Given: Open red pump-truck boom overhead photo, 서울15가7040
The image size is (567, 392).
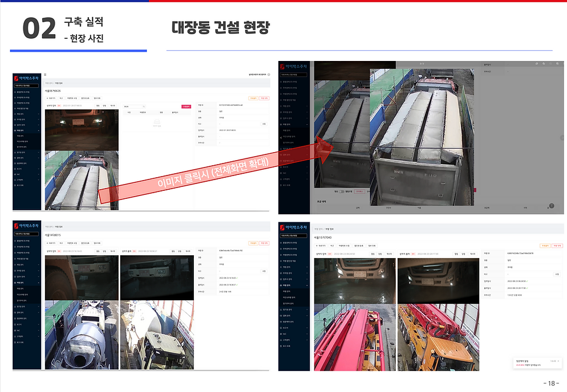Looking at the screenshot, I should (x=355, y=337).
